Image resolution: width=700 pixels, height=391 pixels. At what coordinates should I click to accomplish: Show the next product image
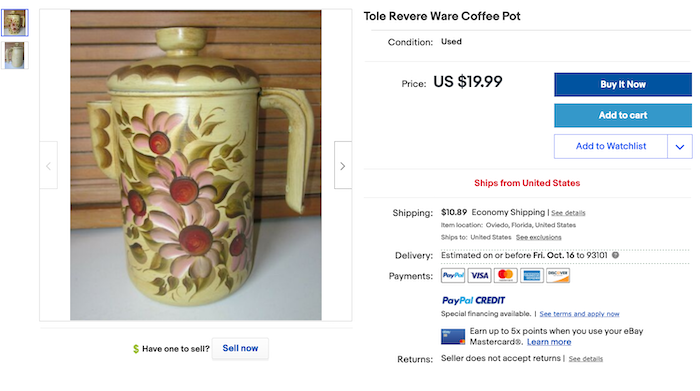click(x=343, y=166)
